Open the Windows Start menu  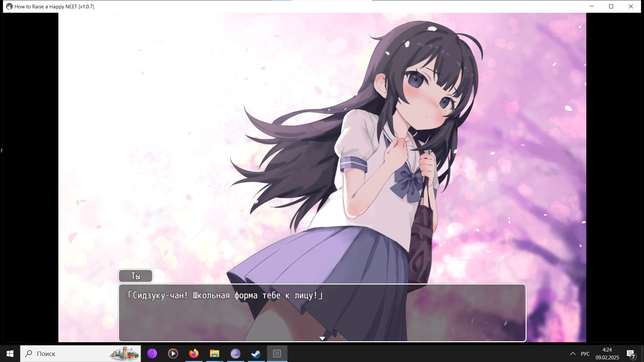[x=10, y=354]
